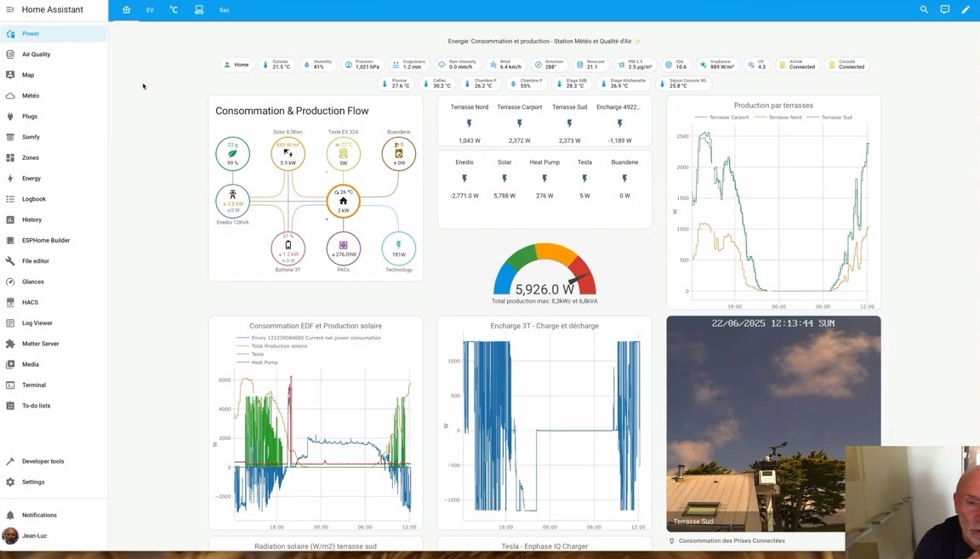Switch to the computer/server view tab
The image size is (980, 559).
click(199, 10)
